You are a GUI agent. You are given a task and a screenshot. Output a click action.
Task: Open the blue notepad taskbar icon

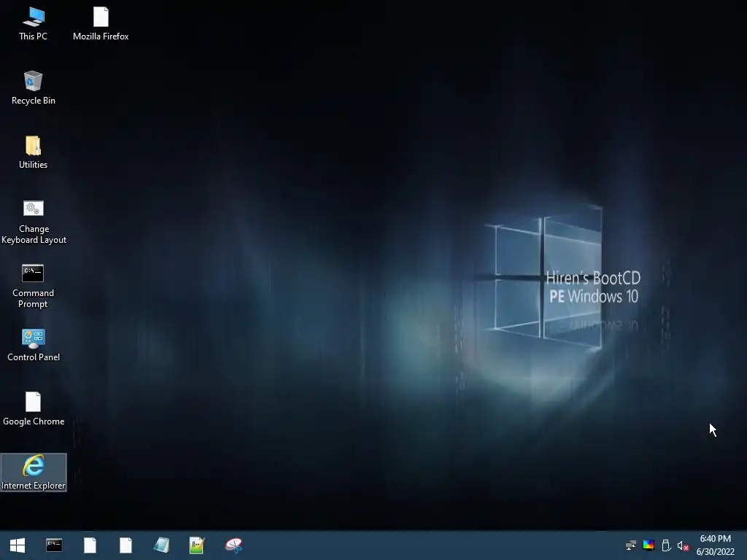[x=161, y=545]
